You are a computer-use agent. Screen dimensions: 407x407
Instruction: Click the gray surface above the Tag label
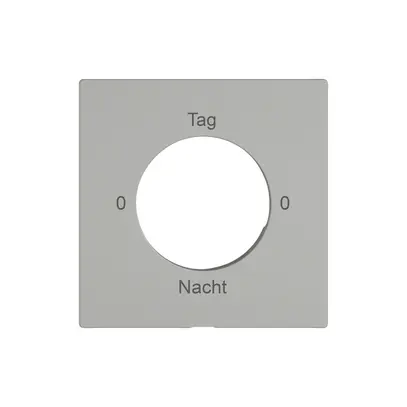click(202, 97)
